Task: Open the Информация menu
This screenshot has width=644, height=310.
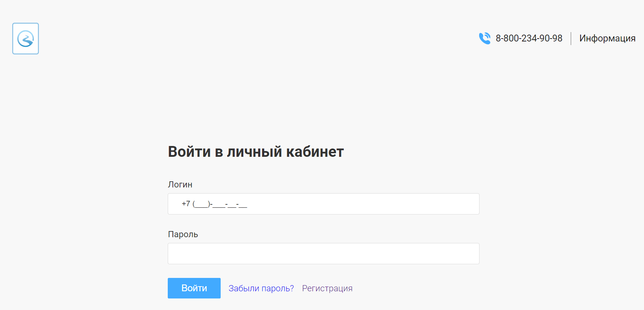Action: pyautogui.click(x=607, y=38)
